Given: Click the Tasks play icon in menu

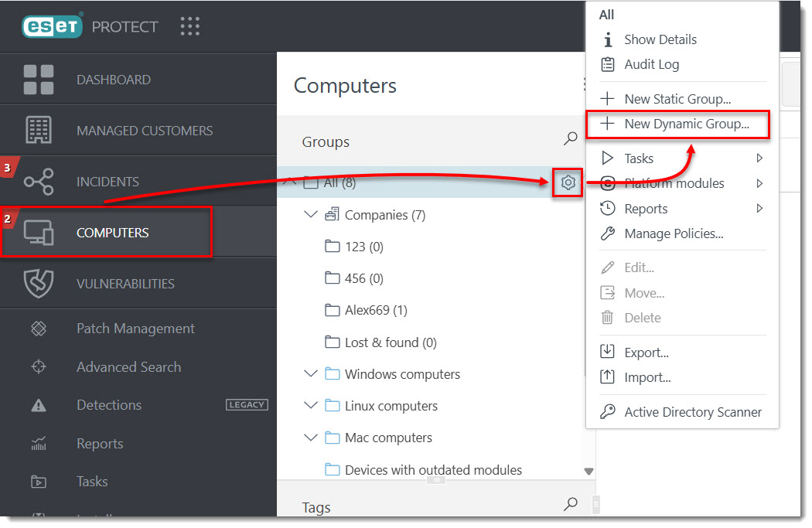Looking at the screenshot, I should pyautogui.click(x=607, y=158).
